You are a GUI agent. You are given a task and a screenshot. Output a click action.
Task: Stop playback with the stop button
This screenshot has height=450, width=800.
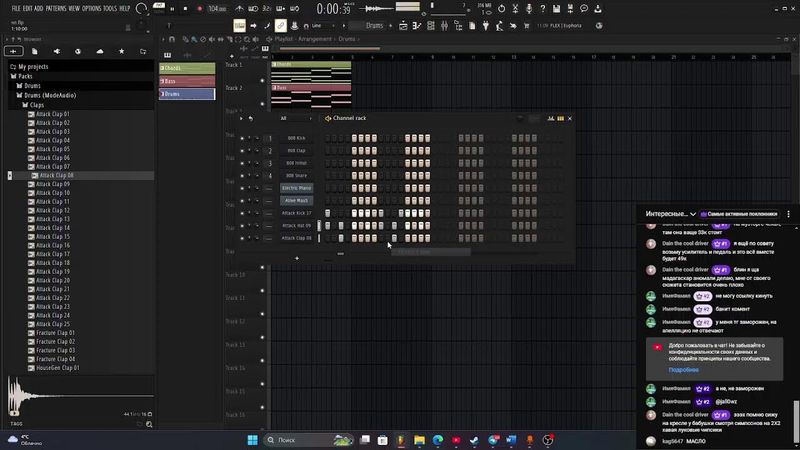[187, 8]
